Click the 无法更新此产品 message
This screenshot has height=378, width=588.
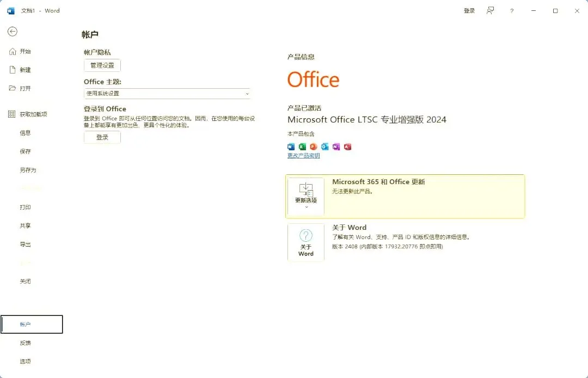point(352,191)
